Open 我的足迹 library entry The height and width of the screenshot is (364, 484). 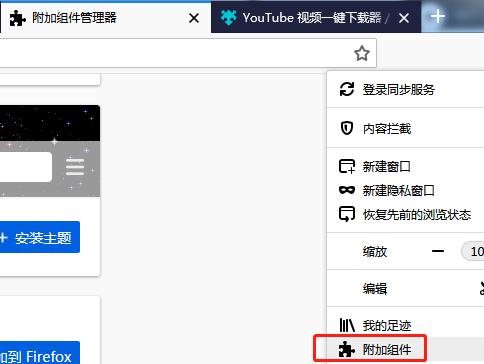click(x=406, y=325)
